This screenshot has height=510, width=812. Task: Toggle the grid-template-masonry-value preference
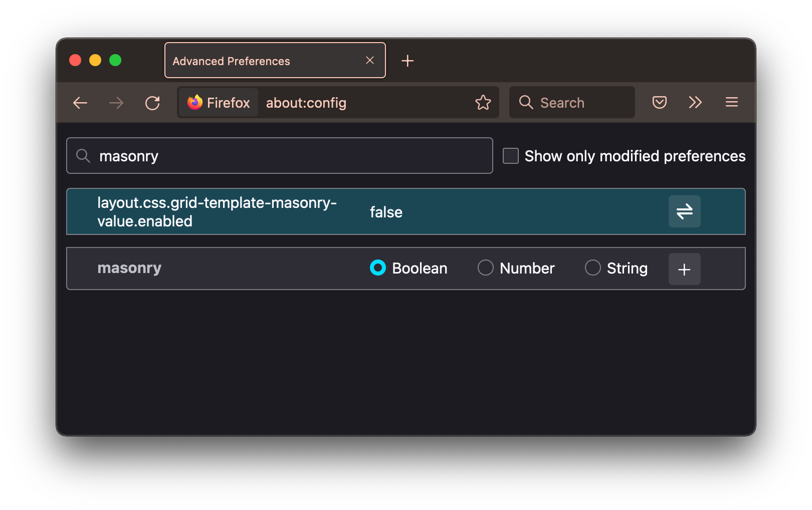(x=684, y=211)
